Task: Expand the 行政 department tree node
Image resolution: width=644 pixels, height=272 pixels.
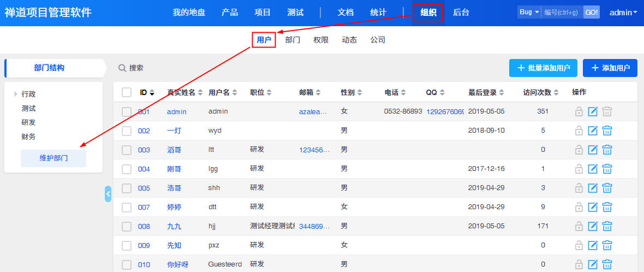Action: tap(16, 94)
